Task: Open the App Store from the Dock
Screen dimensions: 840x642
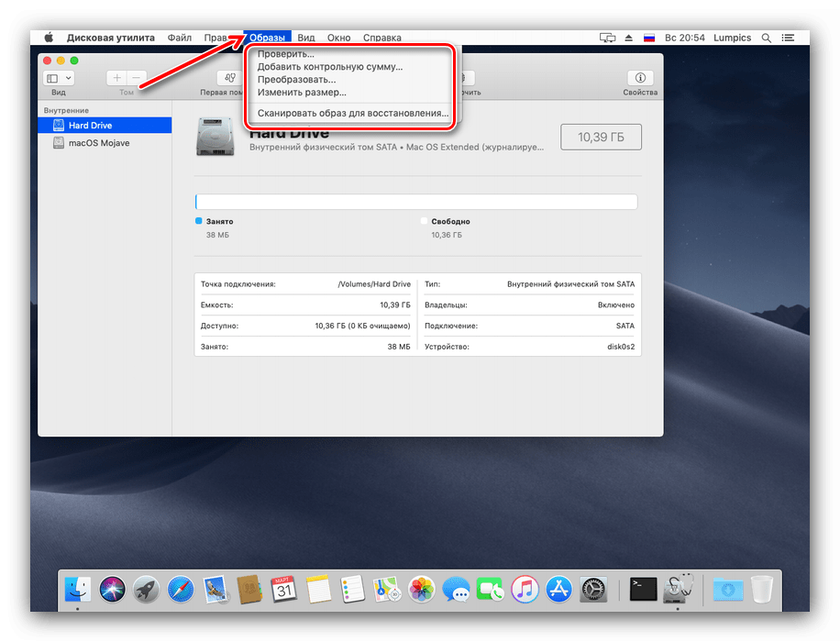Action: (x=558, y=589)
